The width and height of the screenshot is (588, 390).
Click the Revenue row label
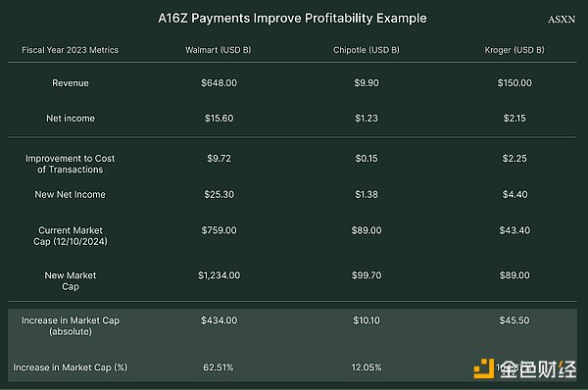[71, 83]
